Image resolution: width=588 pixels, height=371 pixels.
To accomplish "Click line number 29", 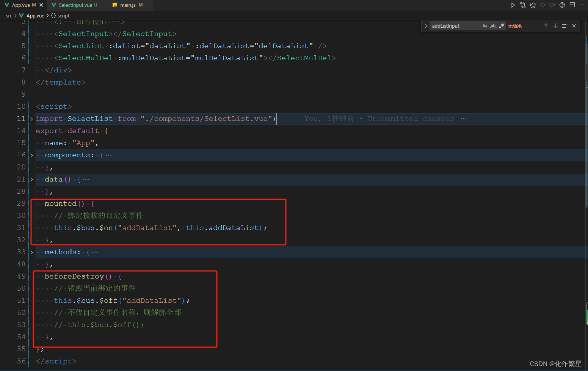I will tap(21, 204).
